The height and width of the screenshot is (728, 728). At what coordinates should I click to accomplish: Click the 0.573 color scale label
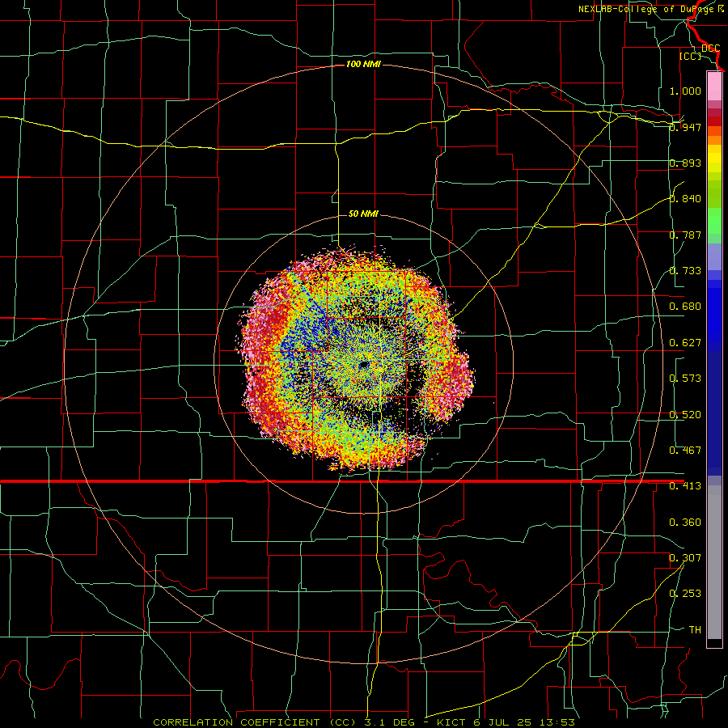[685, 379]
